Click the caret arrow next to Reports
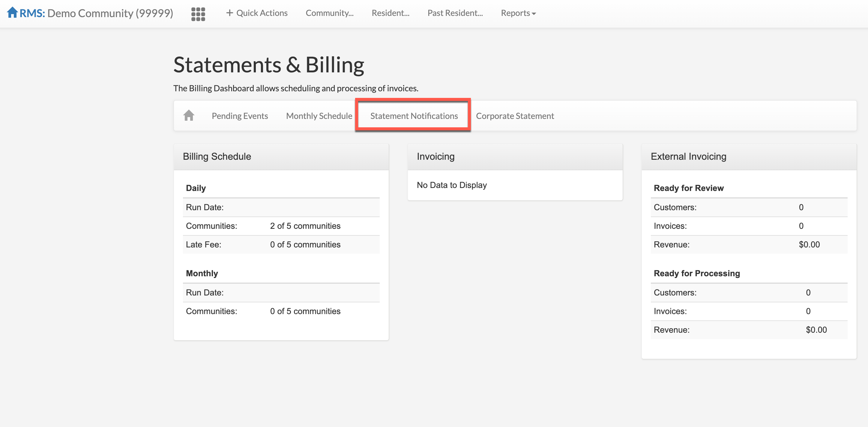868x427 pixels. [534, 14]
